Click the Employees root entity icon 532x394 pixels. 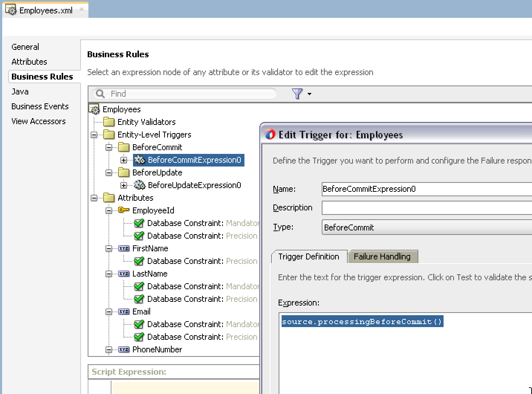(94, 109)
